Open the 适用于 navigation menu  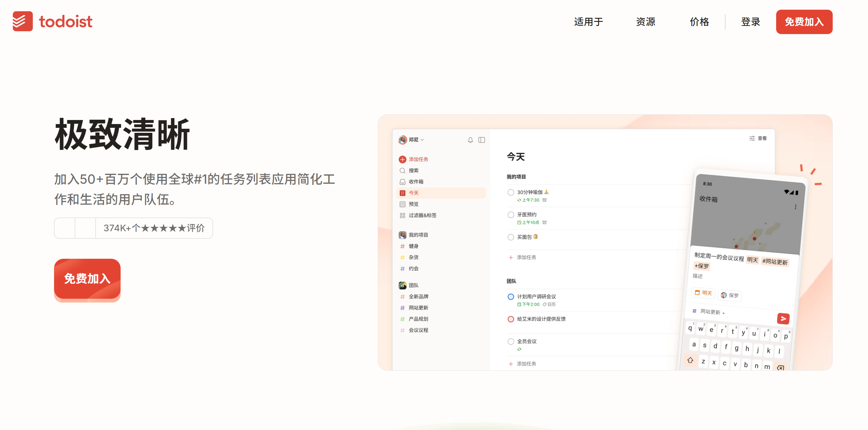[x=588, y=22]
